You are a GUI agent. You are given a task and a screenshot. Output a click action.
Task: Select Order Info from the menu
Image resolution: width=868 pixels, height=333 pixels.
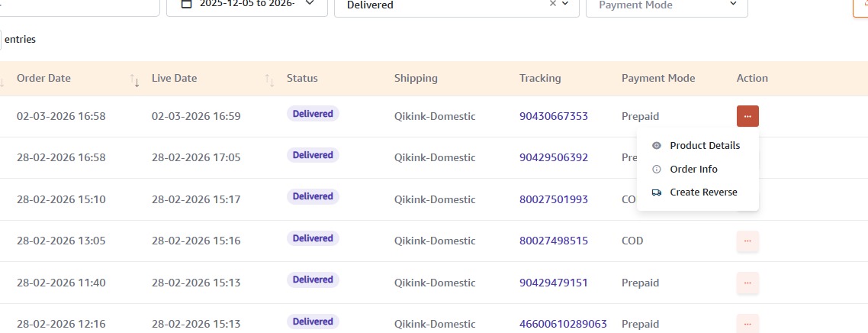pyautogui.click(x=693, y=170)
